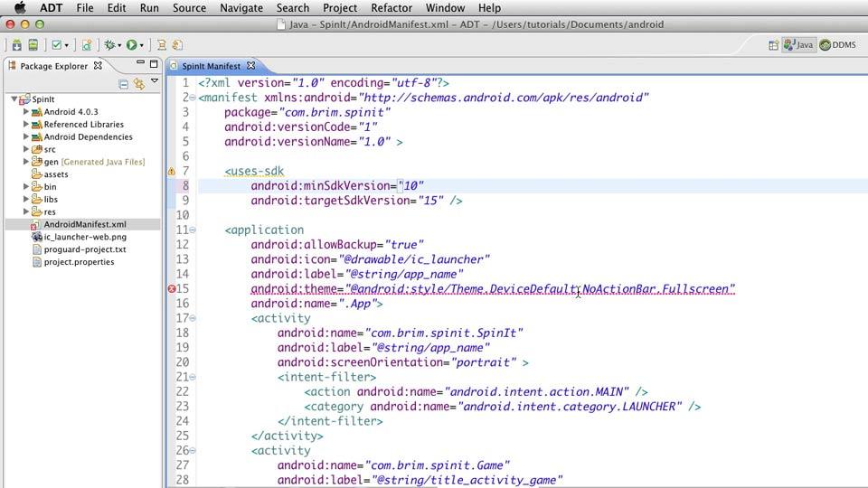Expand the gen Generated Java Files folder
The height and width of the screenshot is (488, 868).
click(25, 162)
